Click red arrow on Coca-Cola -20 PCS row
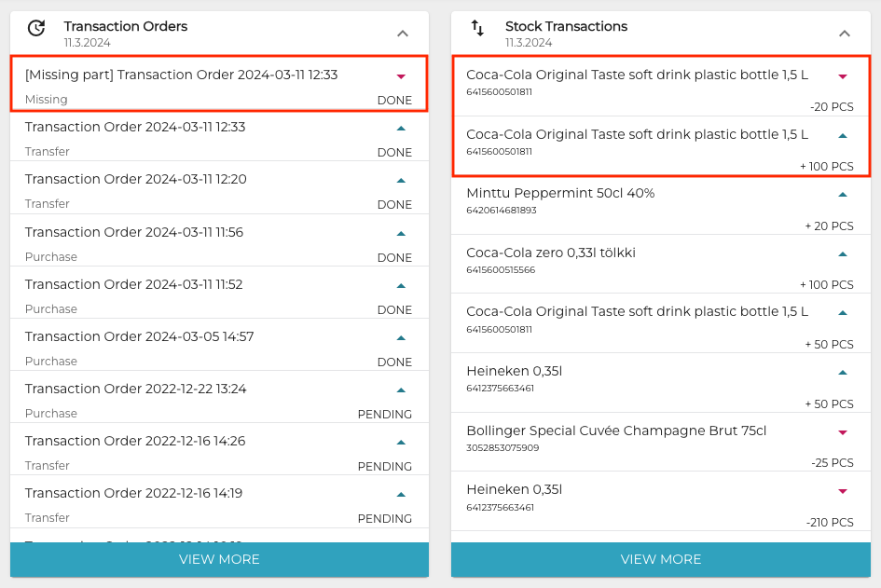881x588 pixels. [843, 76]
